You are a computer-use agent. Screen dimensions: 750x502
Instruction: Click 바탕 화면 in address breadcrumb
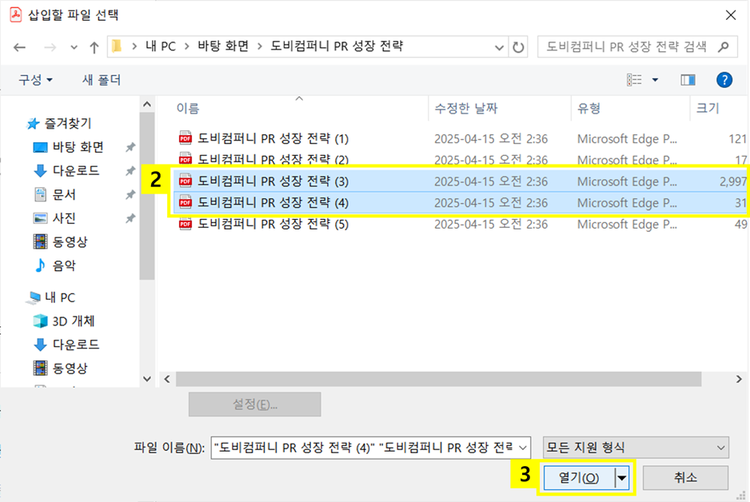coord(223,46)
